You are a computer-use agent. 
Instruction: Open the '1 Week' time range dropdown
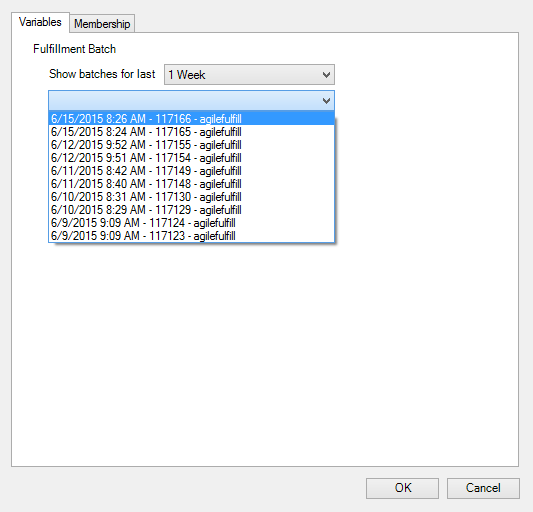(249, 74)
